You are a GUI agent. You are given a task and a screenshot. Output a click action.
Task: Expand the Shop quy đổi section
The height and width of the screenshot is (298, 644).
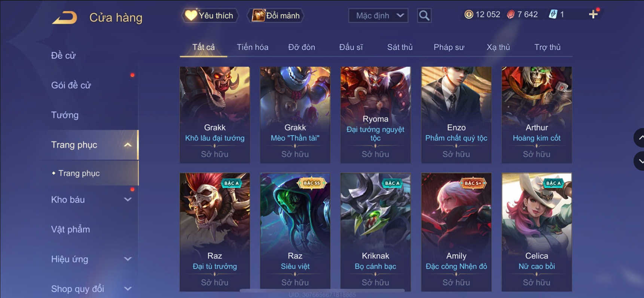(128, 289)
